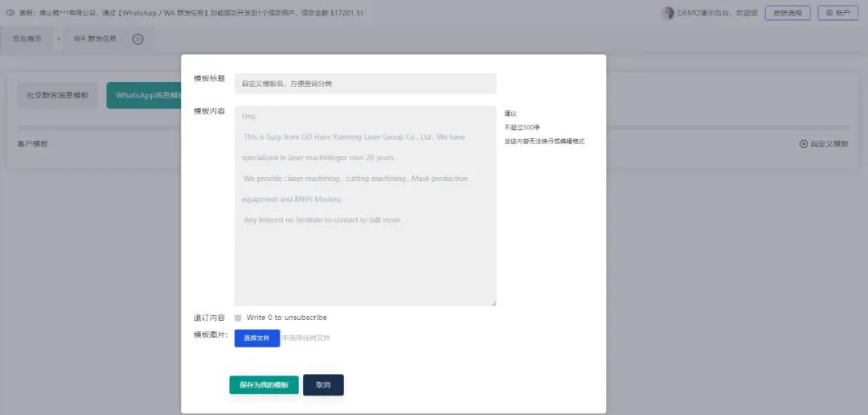Click the circular icon beside WA 群发任务 tab

click(x=137, y=39)
